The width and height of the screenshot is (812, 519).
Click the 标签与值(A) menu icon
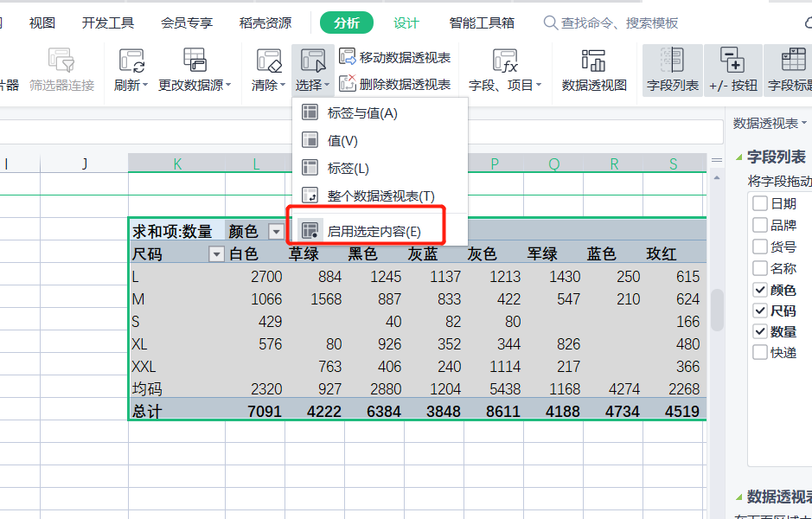[310, 112]
